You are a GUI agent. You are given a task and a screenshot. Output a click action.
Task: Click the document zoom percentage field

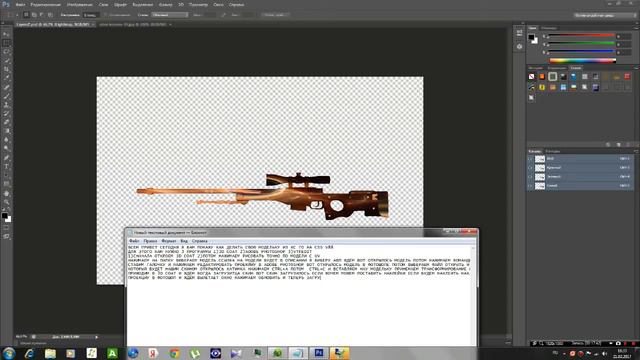21,337
